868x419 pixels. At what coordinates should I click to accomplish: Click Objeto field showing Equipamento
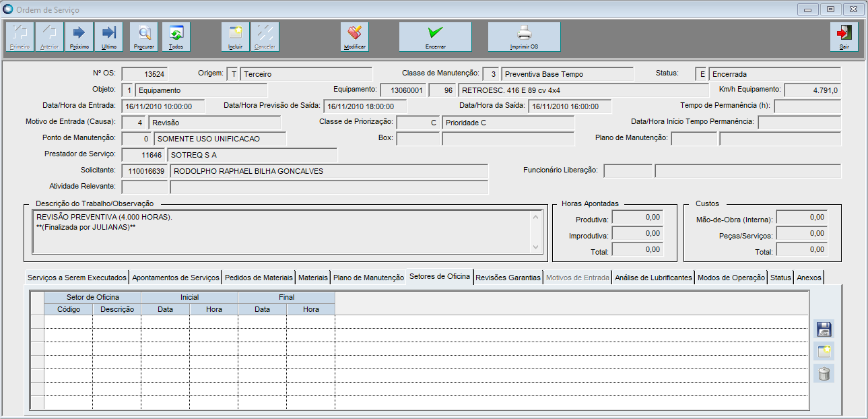click(x=201, y=90)
